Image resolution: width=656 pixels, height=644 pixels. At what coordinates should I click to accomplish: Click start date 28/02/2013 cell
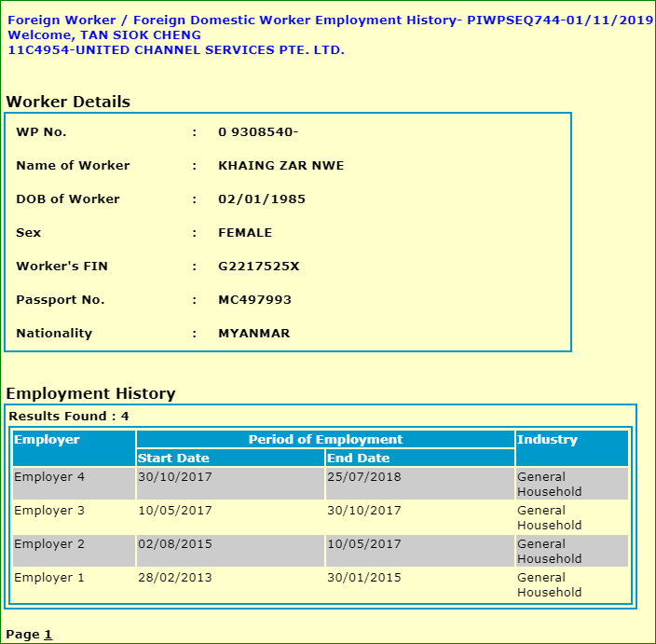175,578
